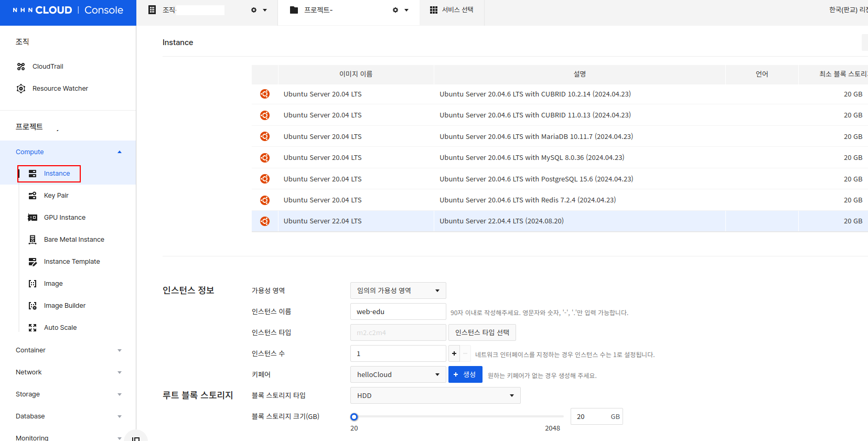868x441 pixels.
Task: Open the block storage type HDD dropdown
Action: pos(435,395)
